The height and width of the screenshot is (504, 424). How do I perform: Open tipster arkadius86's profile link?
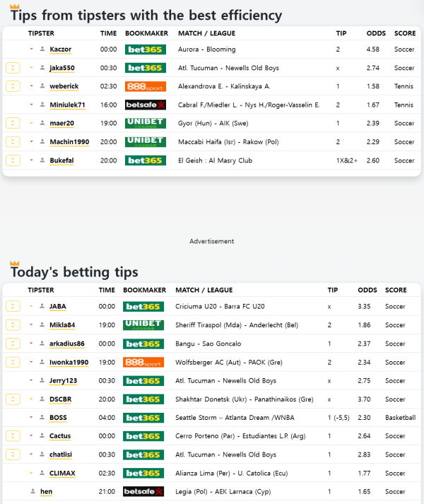[66, 344]
